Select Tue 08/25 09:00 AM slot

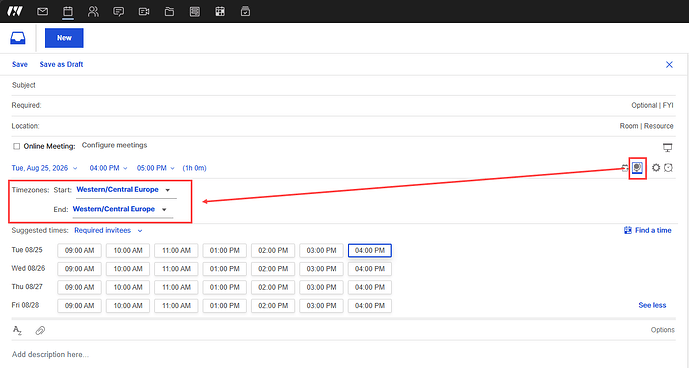80,251
